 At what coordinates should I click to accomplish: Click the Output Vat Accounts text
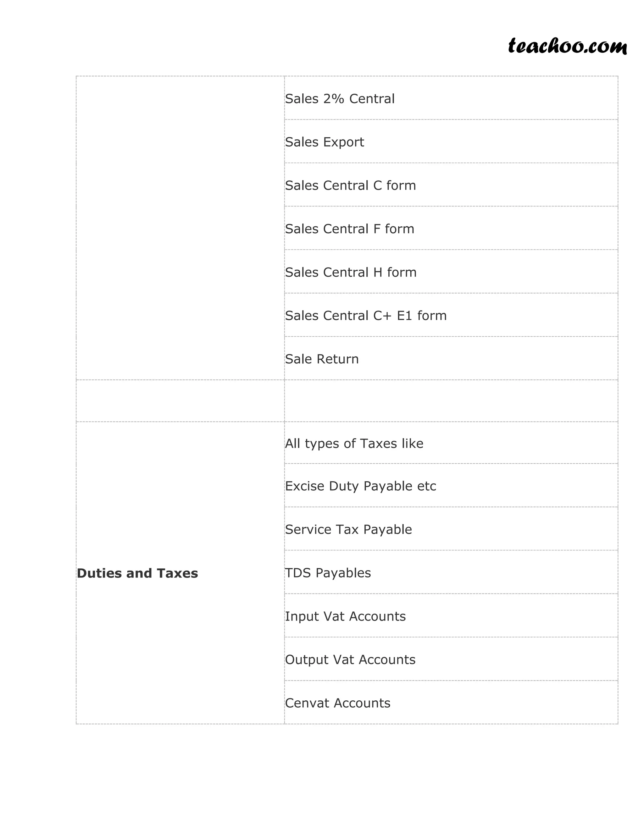coord(350,660)
